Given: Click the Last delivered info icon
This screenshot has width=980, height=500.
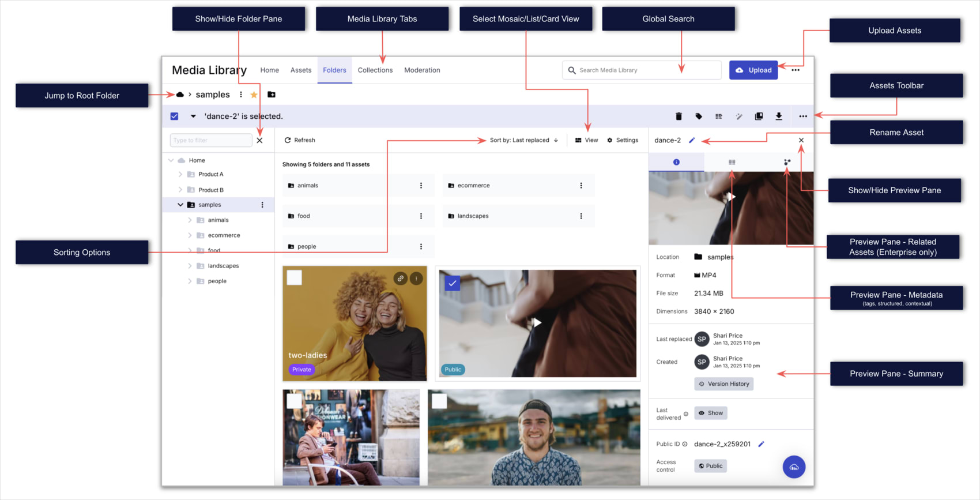Looking at the screenshot, I should (x=686, y=414).
